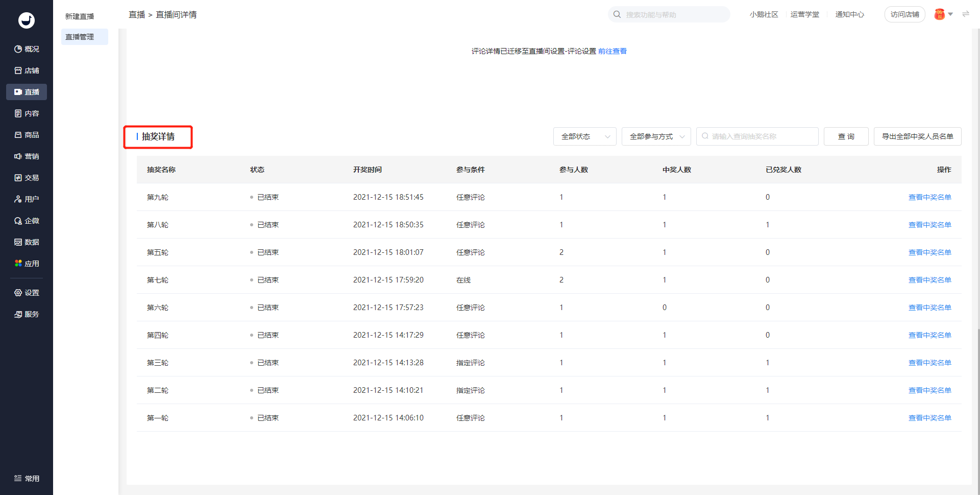Click 导出全部中奖人员名单 export button
The height and width of the screenshot is (495, 980).
[x=917, y=136]
